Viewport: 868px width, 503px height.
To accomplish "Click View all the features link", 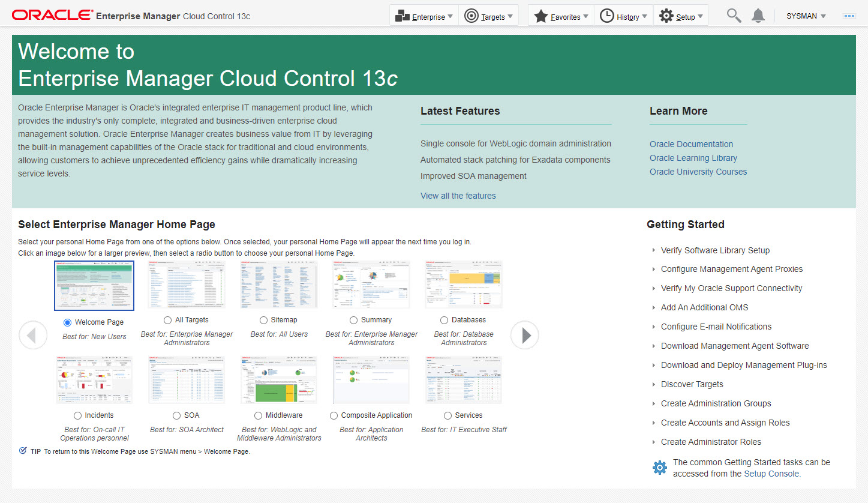I will 458,196.
